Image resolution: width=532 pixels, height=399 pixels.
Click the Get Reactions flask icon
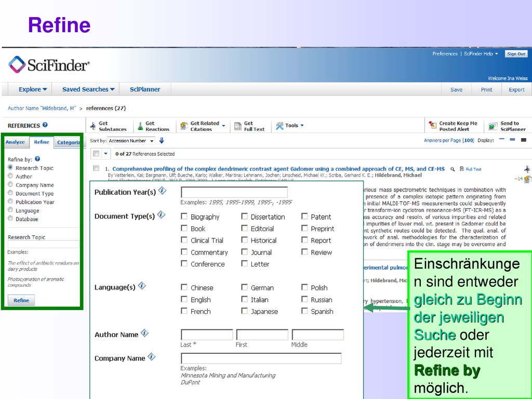[x=140, y=126]
